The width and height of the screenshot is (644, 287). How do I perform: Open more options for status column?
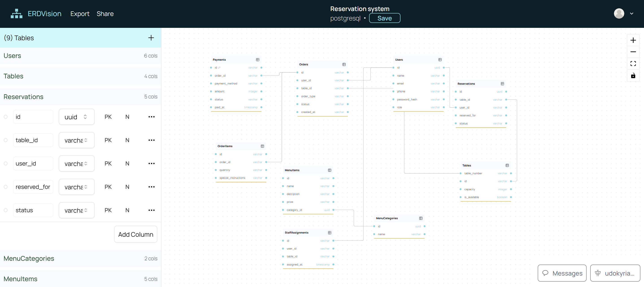pyautogui.click(x=152, y=210)
